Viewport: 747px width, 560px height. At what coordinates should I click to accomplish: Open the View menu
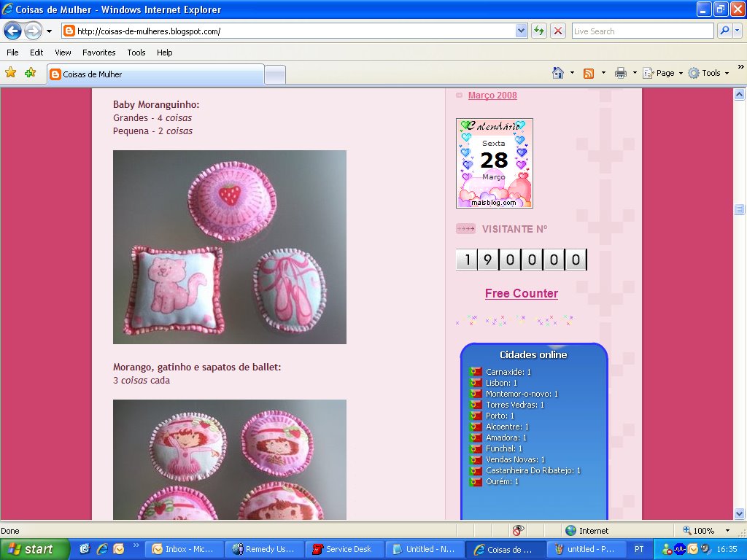click(63, 52)
